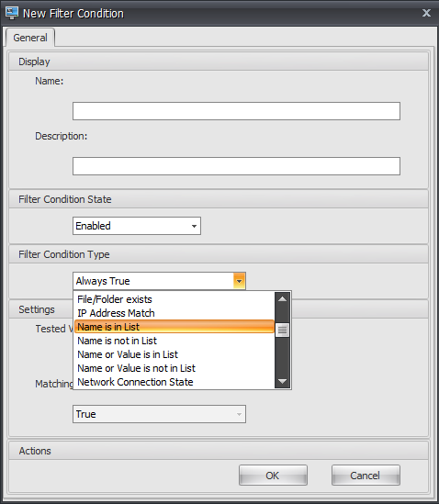This screenshot has width=439, height=504.
Task: Confirm with the OK button
Action: coord(273,476)
